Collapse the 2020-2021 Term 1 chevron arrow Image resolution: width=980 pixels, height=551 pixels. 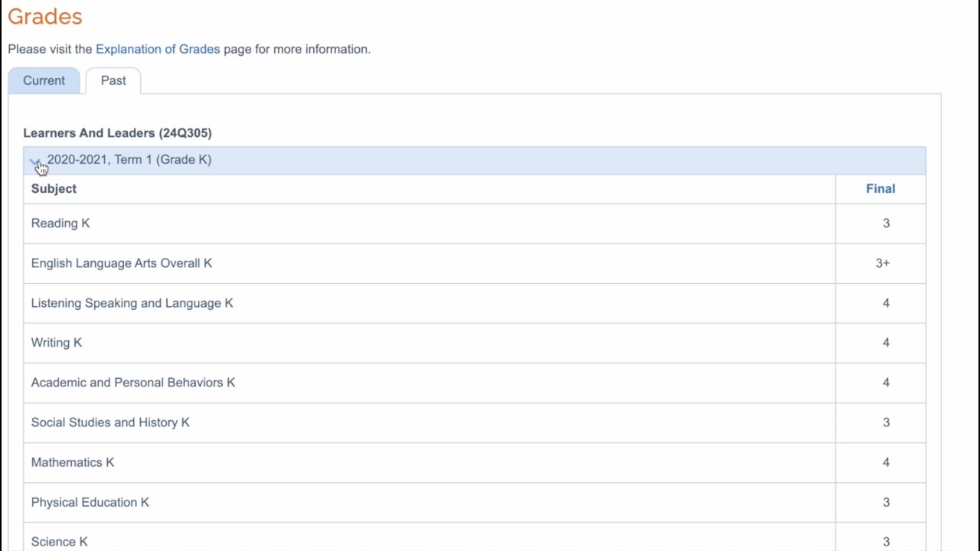[x=35, y=161]
